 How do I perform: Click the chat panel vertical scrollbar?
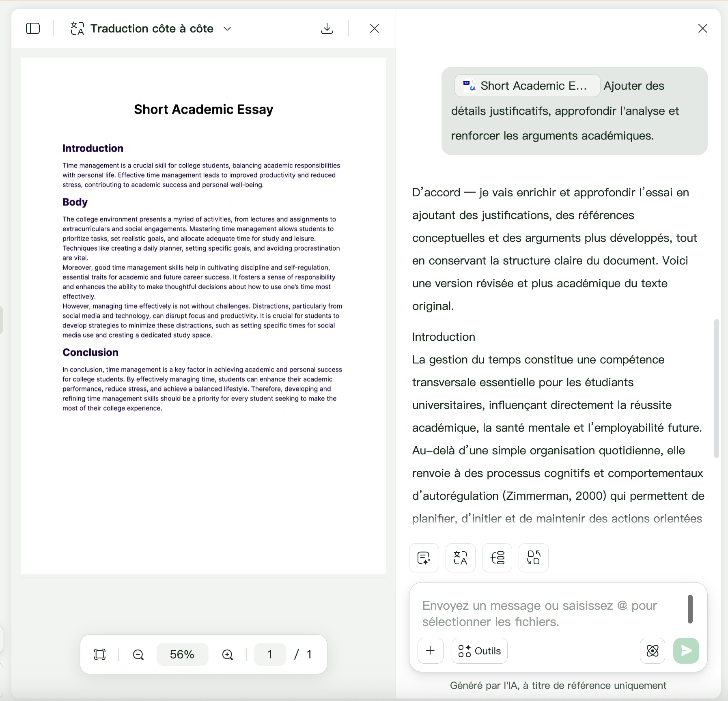(x=717, y=389)
